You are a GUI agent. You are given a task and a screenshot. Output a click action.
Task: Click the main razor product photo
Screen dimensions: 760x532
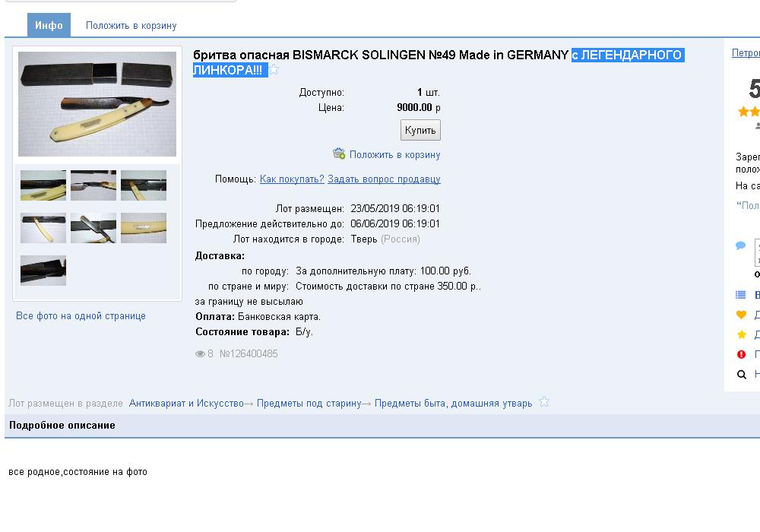[x=97, y=104]
